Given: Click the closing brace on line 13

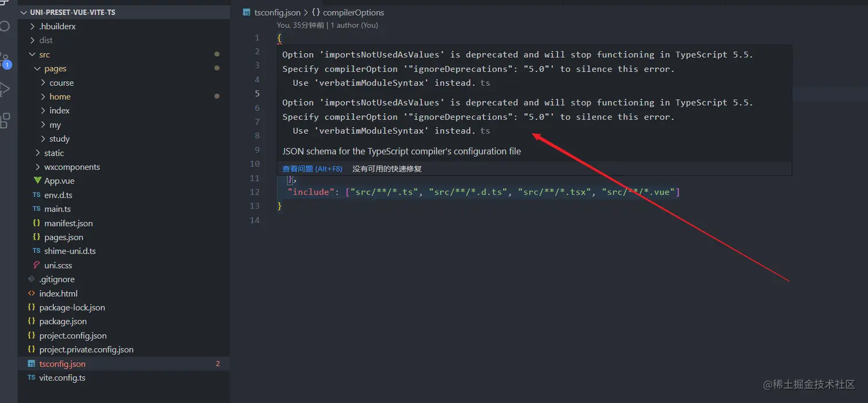Looking at the screenshot, I should click(x=280, y=206).
